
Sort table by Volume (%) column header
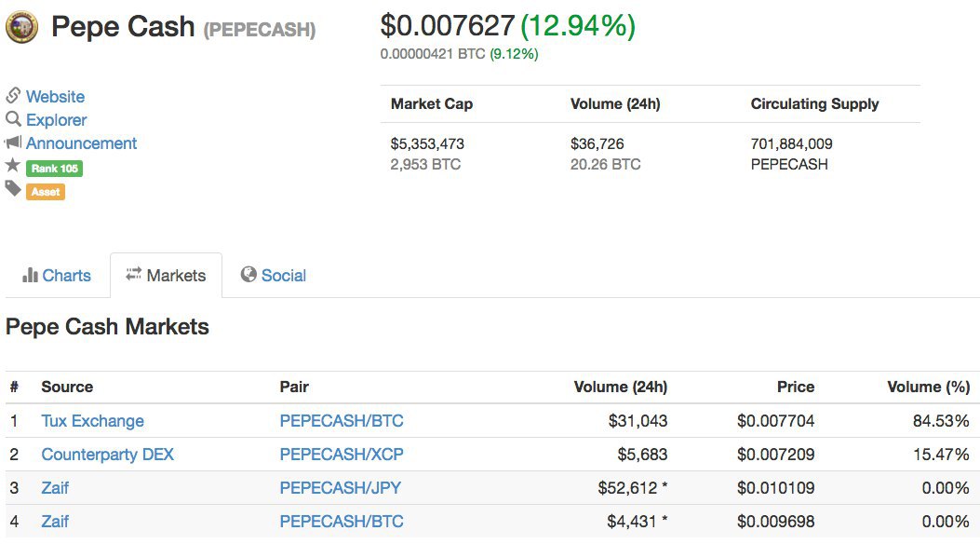[928, 388]
